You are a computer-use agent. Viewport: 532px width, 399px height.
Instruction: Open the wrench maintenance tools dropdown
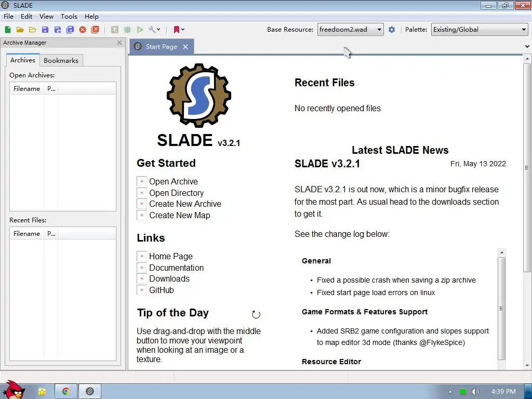coord(154,30)
